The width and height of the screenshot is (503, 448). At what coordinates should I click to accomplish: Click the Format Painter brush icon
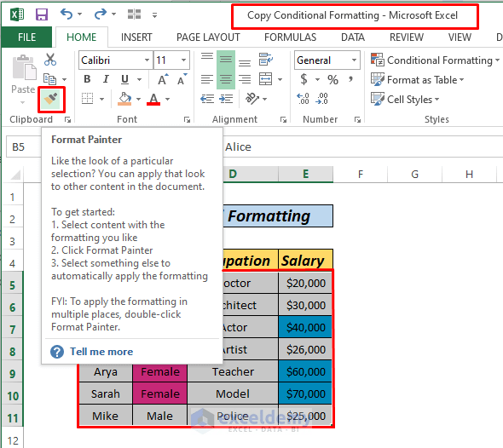click(51, 100)
